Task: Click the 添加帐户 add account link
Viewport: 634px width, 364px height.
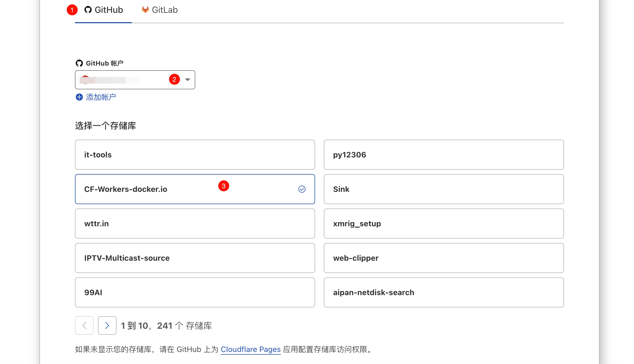Action: [x=101, y=97]
